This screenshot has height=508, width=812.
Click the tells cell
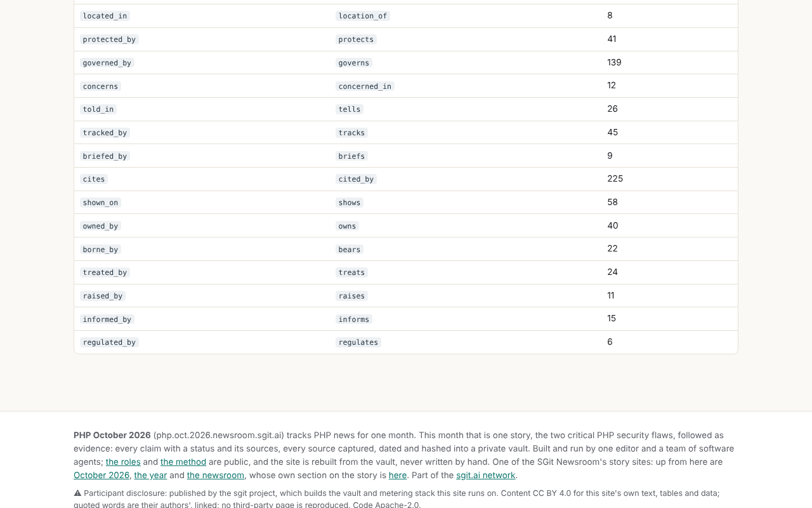pyautogui.click(x=350, y=109)
